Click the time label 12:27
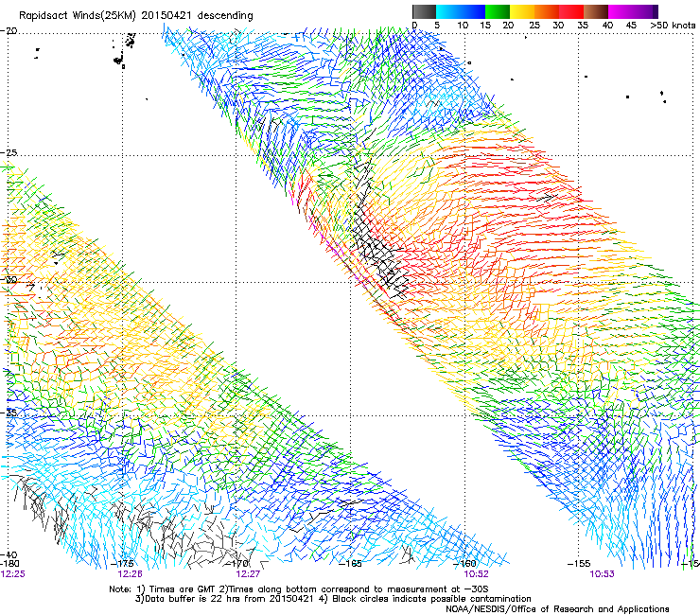700x615 pixels. 248,574
